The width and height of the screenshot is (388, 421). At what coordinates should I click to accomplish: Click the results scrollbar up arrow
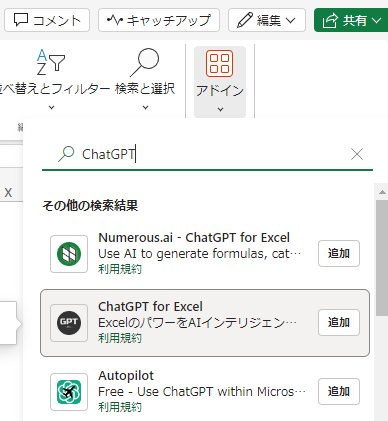pyautogui.click(x=382, y=192)
